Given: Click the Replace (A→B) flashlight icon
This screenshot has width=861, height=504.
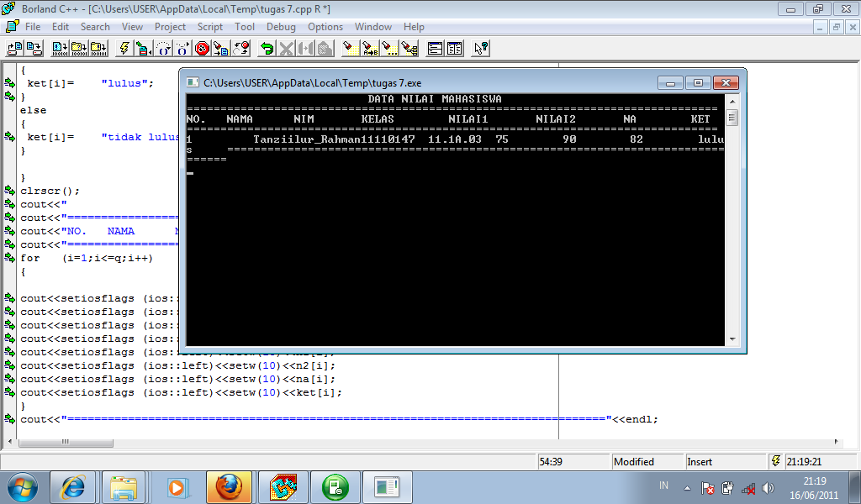Looking at the screenshot, I should coord(370,48).
